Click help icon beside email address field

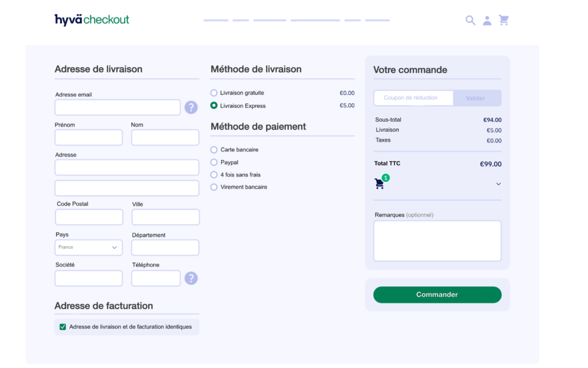191,107
